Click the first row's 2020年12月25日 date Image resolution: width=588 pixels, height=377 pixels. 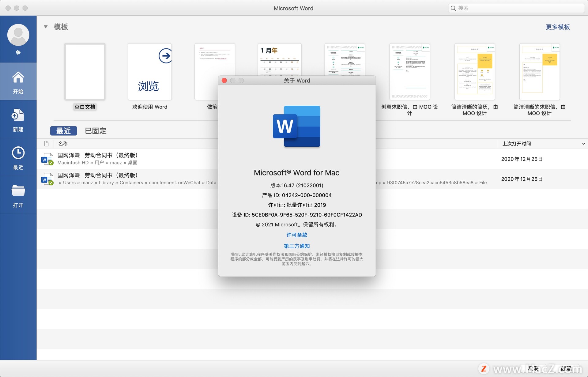coord(522,159)
